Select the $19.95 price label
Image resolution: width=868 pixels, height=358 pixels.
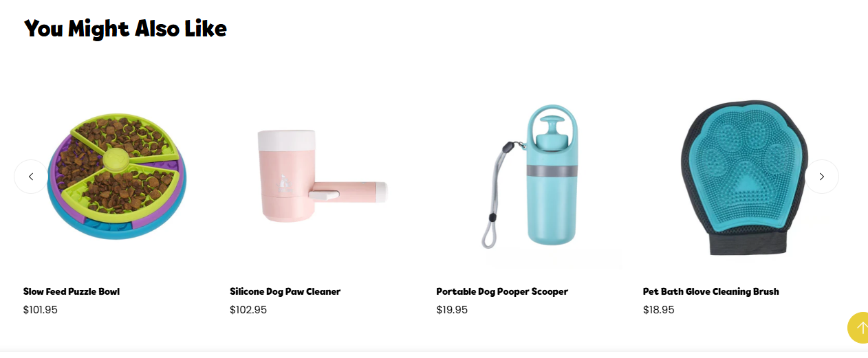[452, 310]
